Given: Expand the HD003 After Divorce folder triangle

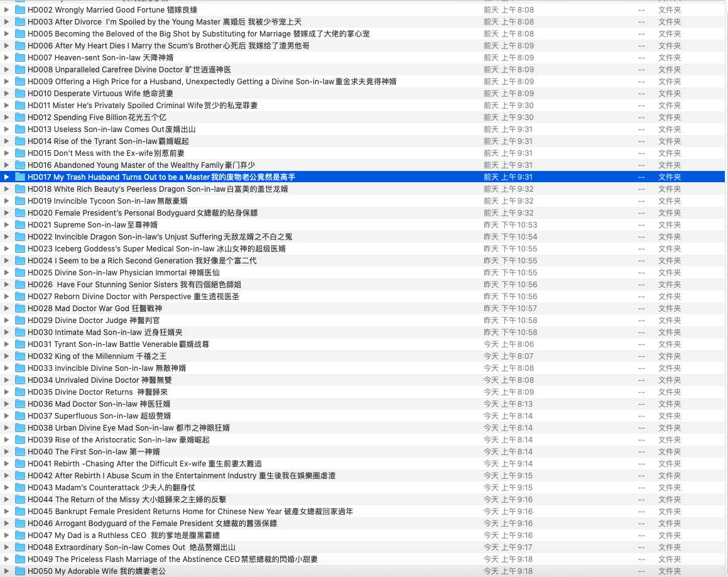Looking at the screenshot, I should click(x=7, y=22).
